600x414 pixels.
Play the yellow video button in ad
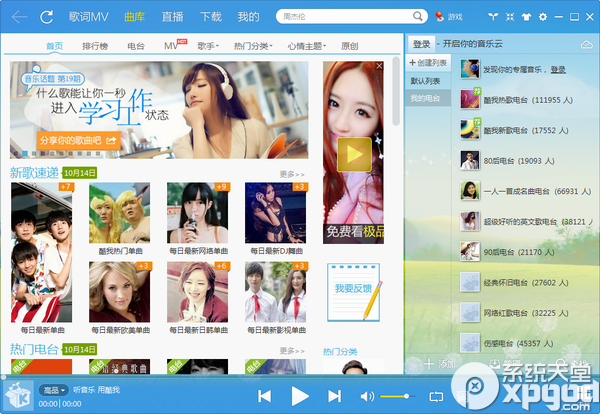click(354, 155)
